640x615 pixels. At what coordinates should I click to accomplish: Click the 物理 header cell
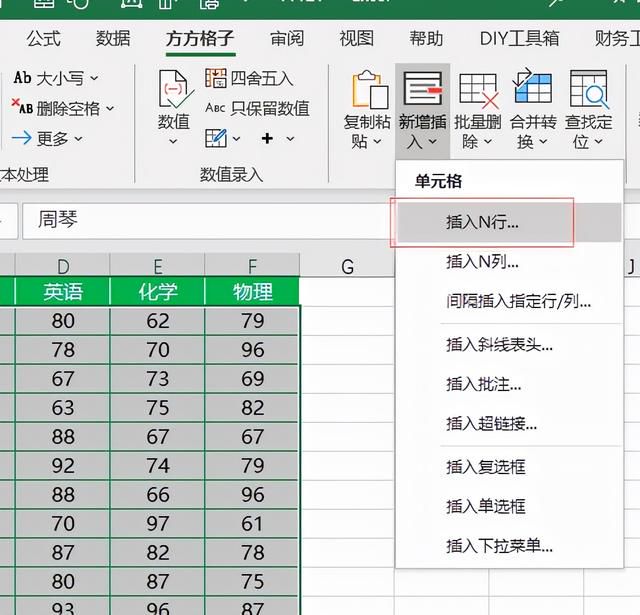coord(252,292)
